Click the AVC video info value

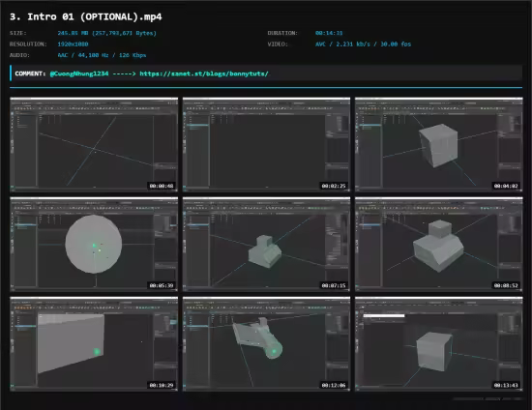tap(363, 44)
